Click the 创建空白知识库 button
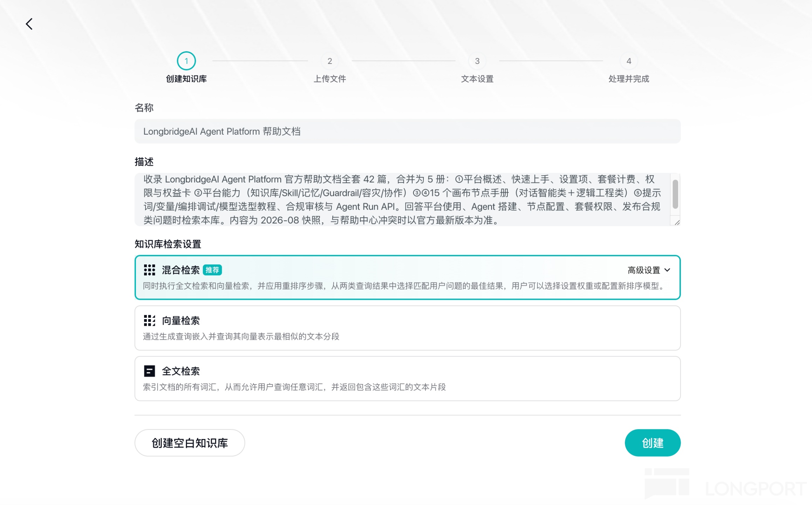This screenshot has width=812, height=505. click(x=190, y=443)
